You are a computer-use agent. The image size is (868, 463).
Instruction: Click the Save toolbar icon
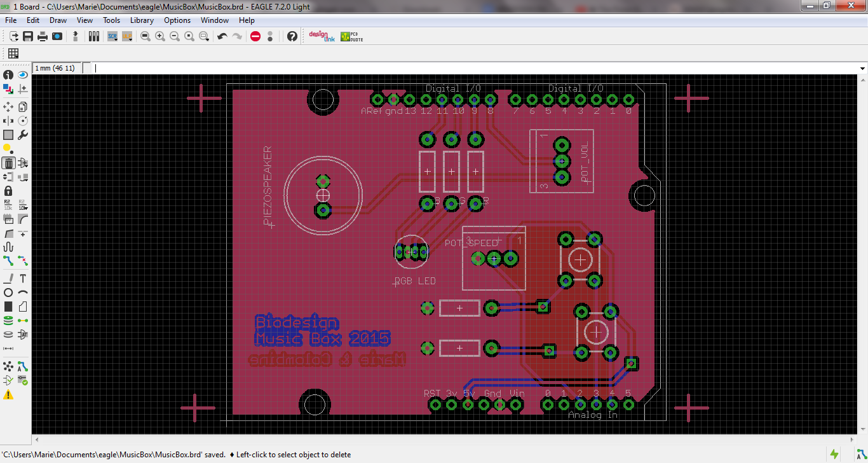[x=28, y=36]
